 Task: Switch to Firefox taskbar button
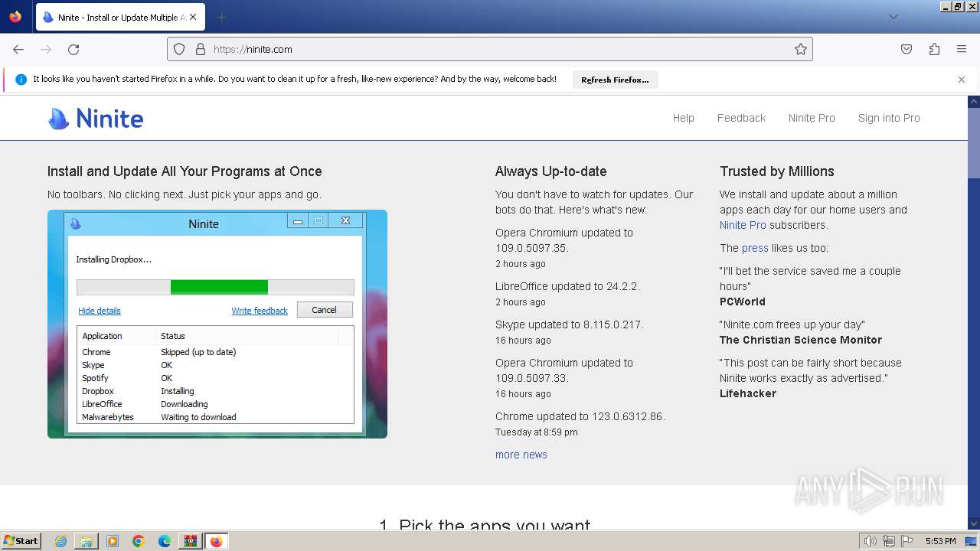[x=216, y=541]
